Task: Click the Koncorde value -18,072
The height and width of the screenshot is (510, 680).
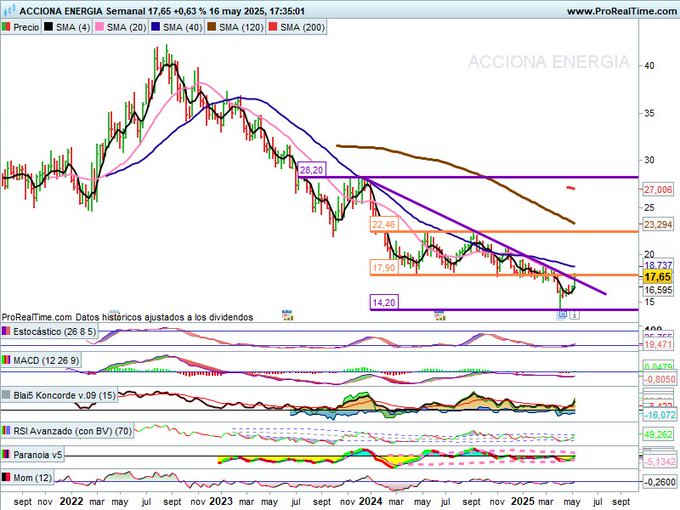Action: (x=659, y=415)
